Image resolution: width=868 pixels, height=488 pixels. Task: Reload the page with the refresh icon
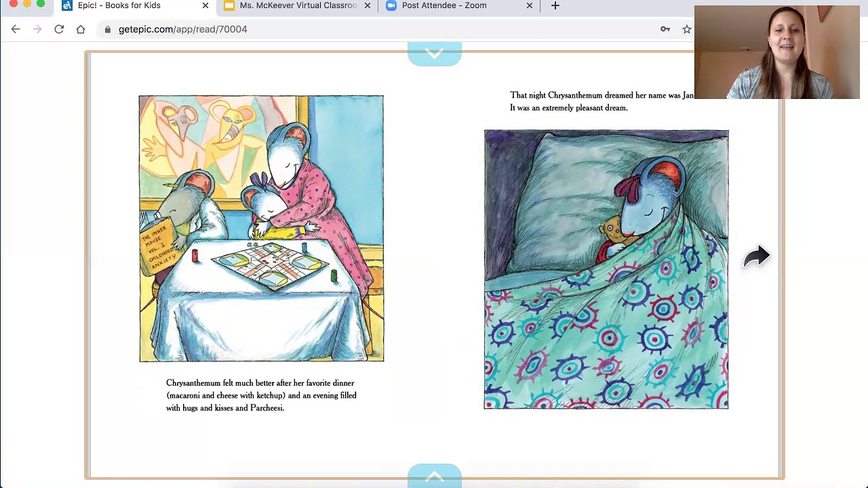tap(59, 29)
